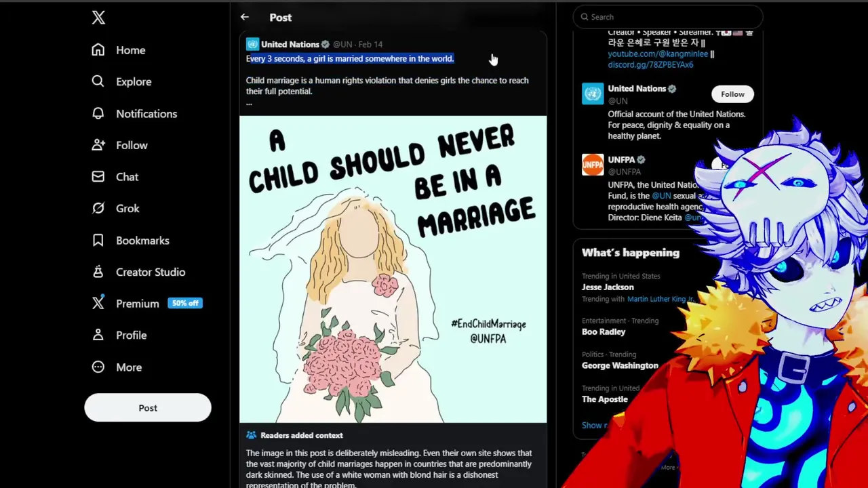The width and height of the screenshot is (868, 488).
Task: Open the discord.gg/78ZPBEYAx6 link
Action: click(x=650, y=64)
